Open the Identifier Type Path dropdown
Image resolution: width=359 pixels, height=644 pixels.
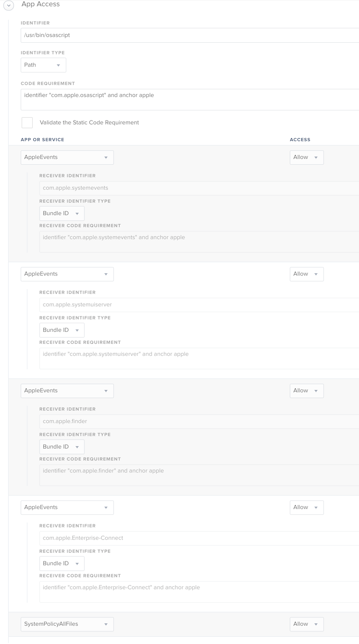pos(43,65)
